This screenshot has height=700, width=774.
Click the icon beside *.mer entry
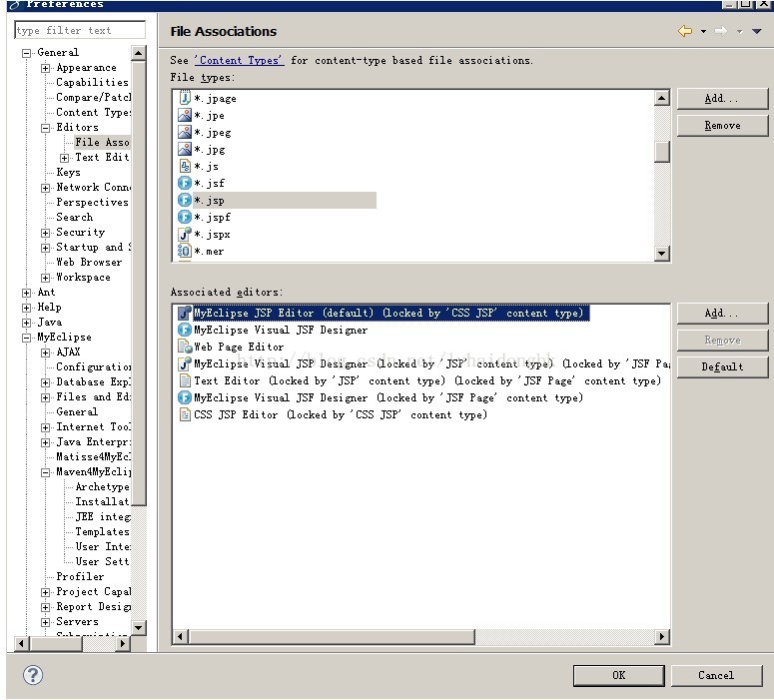(x=185, y=251)
